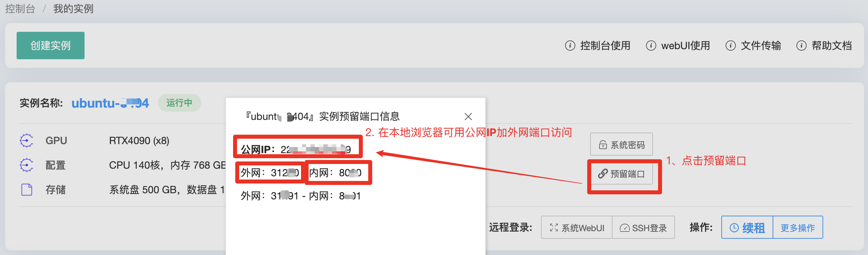Close the 实例预留端口信息 popup
Screen dimensions: 868x255
pyautogui.click(x=468, y=116)
